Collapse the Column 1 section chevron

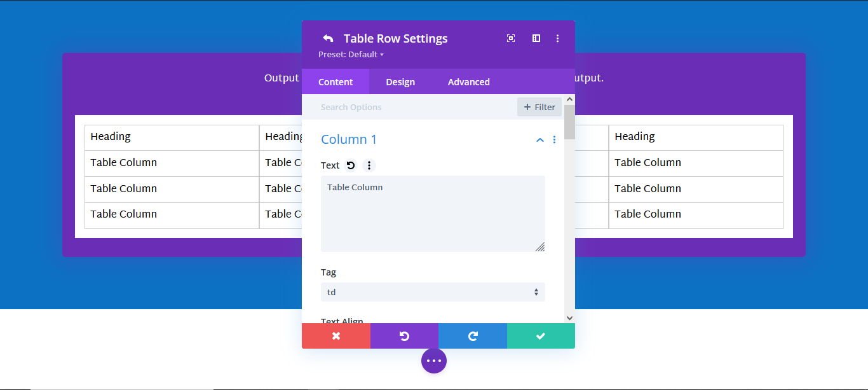point(540,139)
